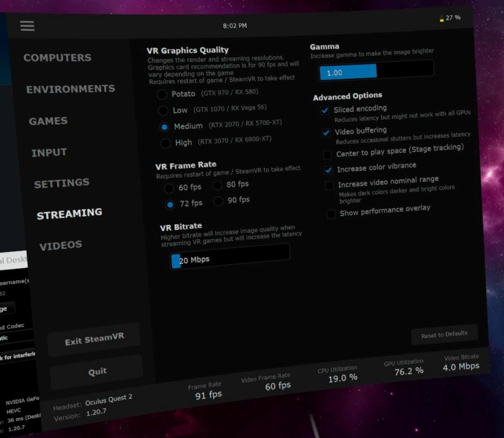The width and height of the screenshot is (504, 438).
Task: Go to the Environments section
Action: coord(71,89)
